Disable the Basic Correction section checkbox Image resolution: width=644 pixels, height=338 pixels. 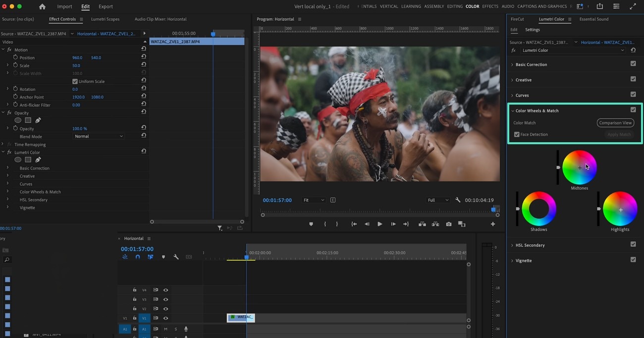pos(633,64)
